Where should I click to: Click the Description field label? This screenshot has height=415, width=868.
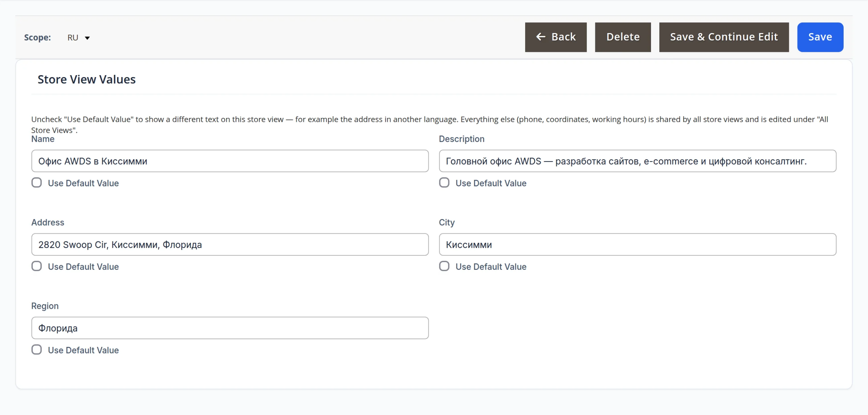coord(461,139)
